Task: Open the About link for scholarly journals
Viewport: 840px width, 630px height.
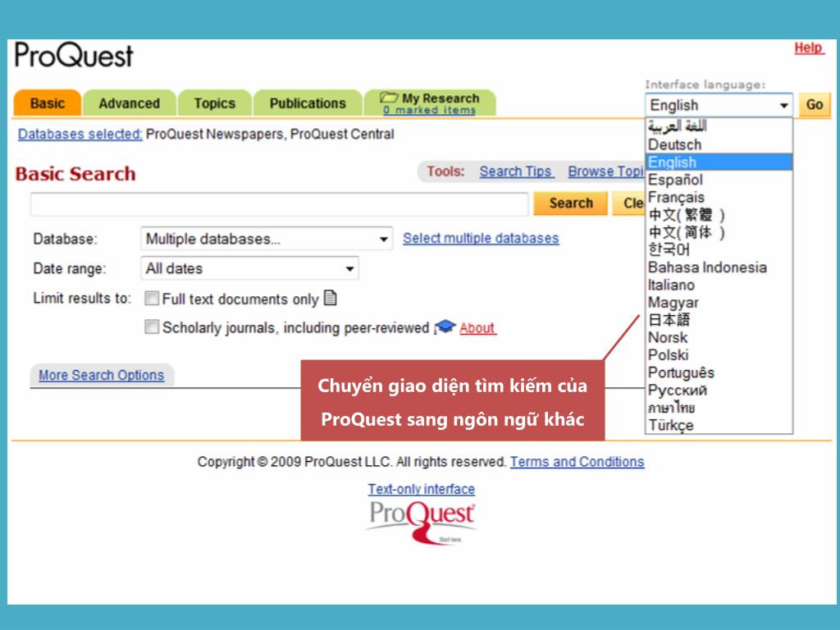Action: coord(477,328)
